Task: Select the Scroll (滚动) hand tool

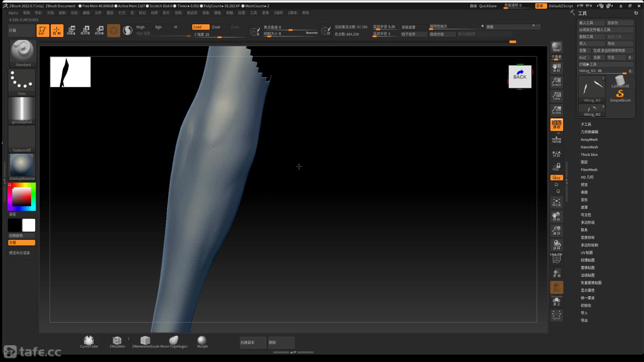Action: tap(556, 67)
